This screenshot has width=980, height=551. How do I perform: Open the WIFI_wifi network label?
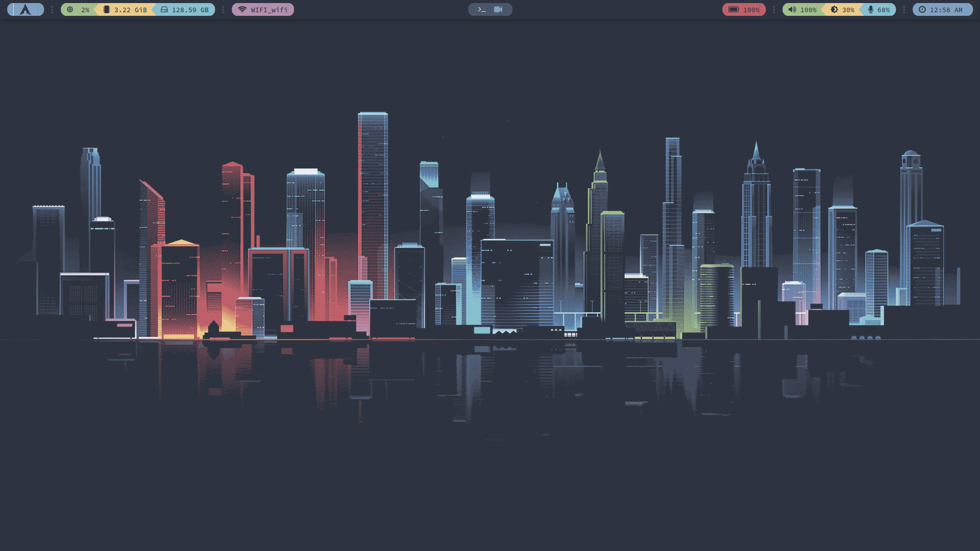269,10
